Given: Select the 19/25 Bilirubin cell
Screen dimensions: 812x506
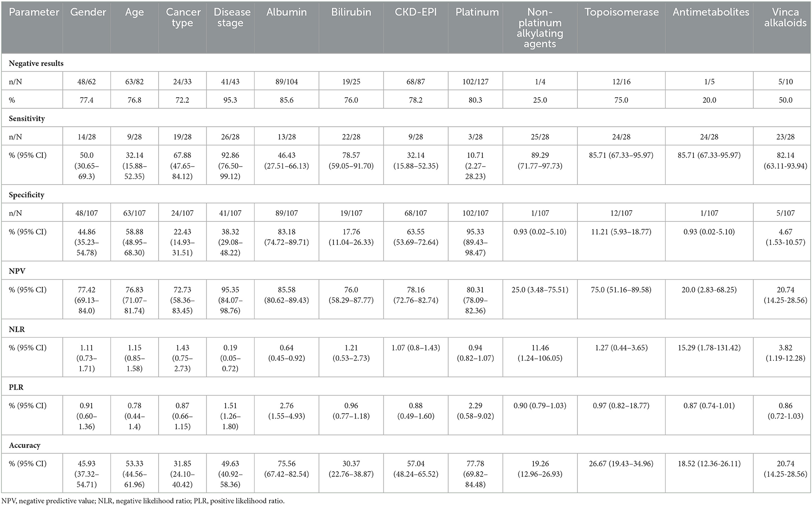Looking at the screenshot, I should click(x=351, y=82).
